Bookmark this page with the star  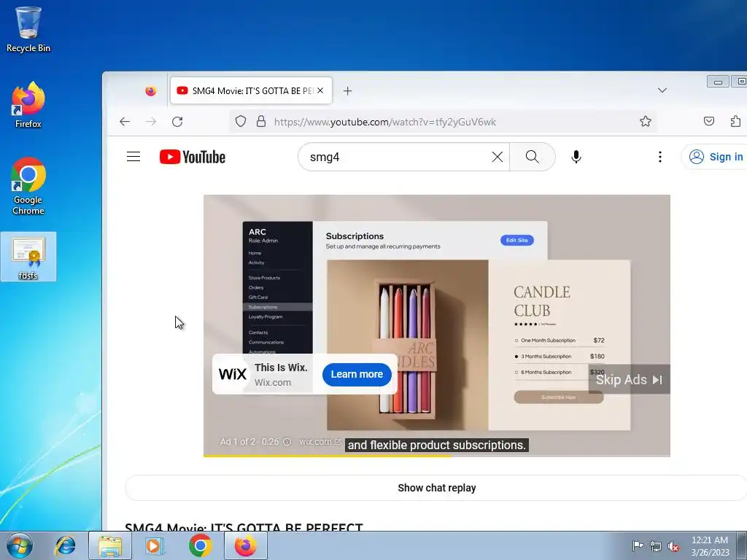[x=646, y=122]
